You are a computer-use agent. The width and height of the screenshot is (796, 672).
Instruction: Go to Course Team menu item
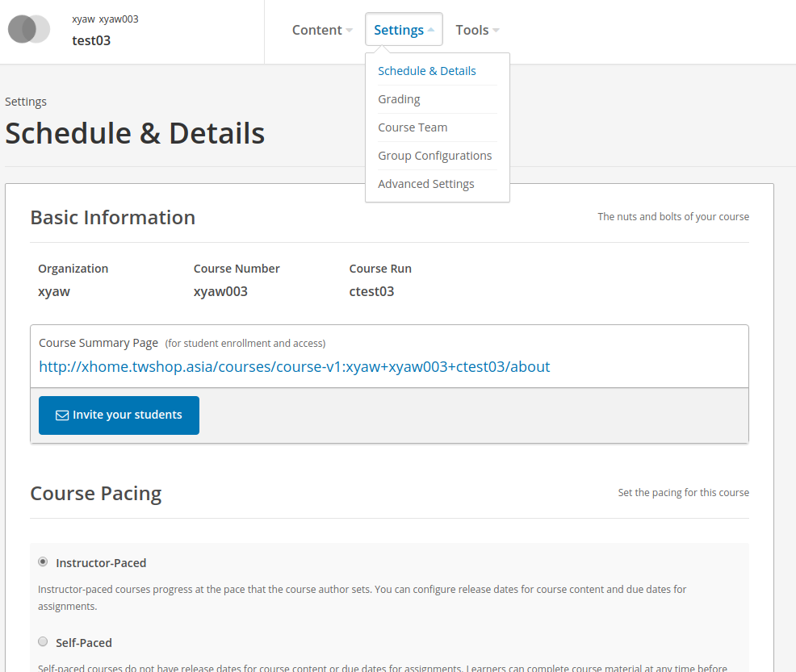tap(413, 127)
